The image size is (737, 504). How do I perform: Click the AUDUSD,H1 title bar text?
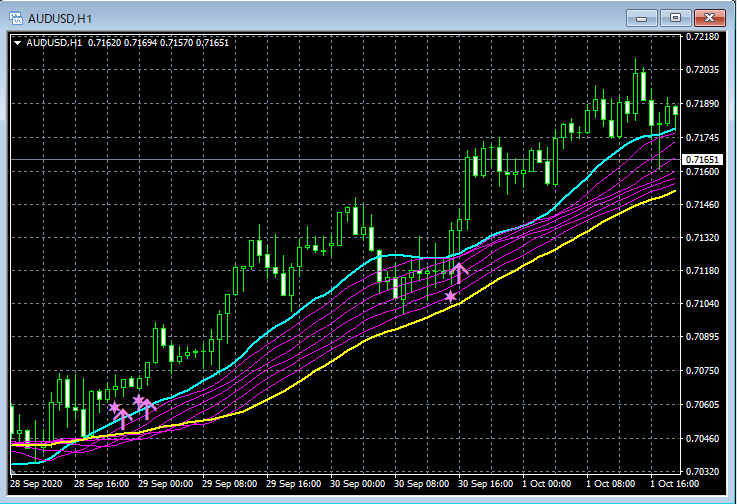[60, 19]
